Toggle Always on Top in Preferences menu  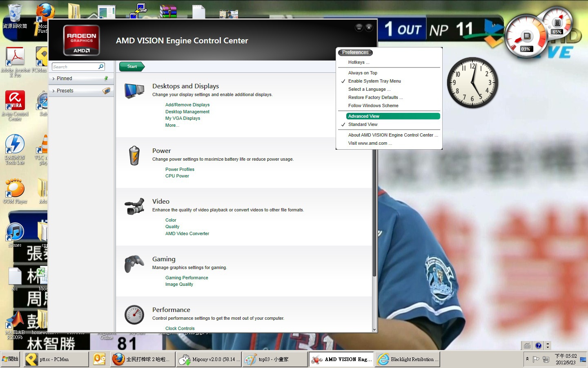[363, 73]
